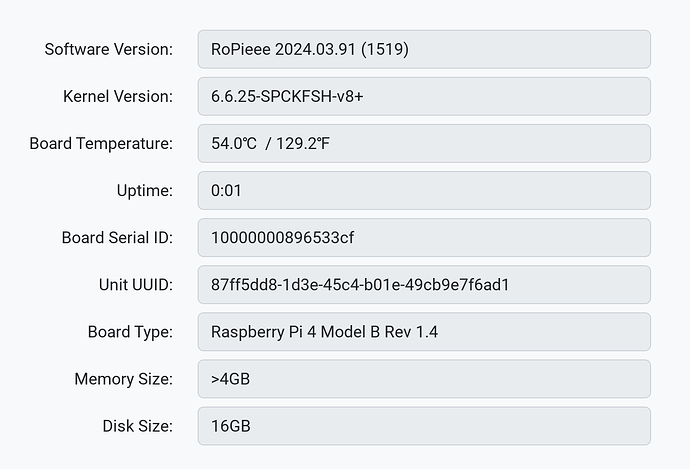Click the Software Version label
Screen dimensions: 690x469
(109, 49)
